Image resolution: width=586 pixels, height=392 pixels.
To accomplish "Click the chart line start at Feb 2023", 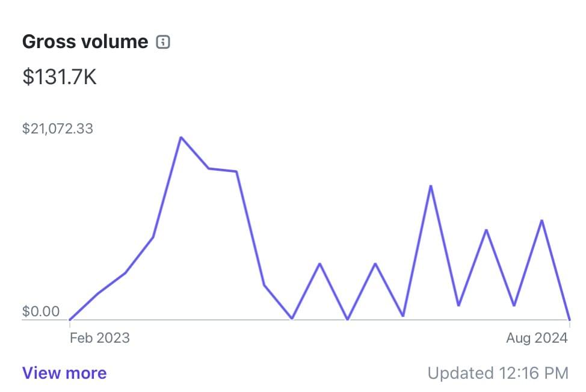I will [70, 319].
